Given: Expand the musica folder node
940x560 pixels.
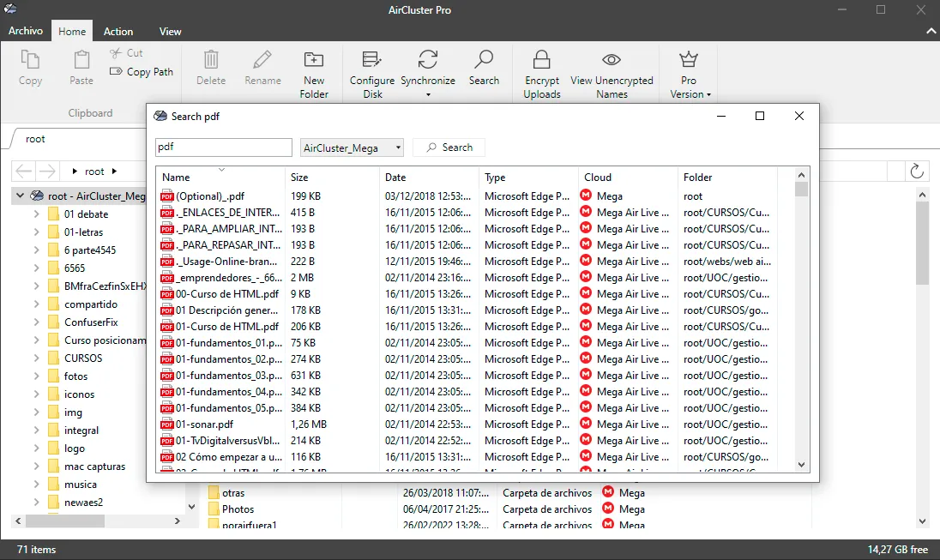Looking at the screenshot, I should tap(37, 484).
